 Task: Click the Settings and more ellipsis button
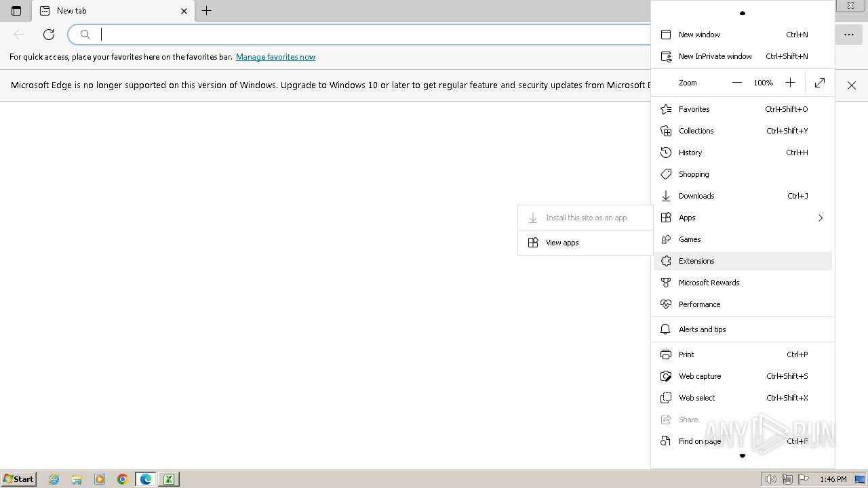pos(849,35)
